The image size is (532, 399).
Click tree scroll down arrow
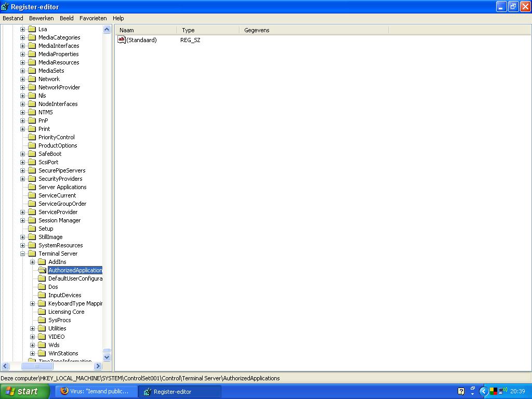coord(107,357)
